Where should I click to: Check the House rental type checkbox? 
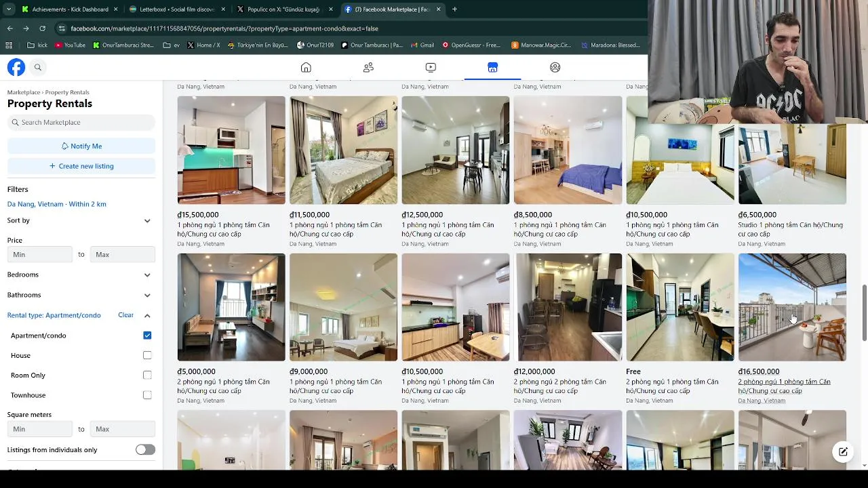point(147,355)
